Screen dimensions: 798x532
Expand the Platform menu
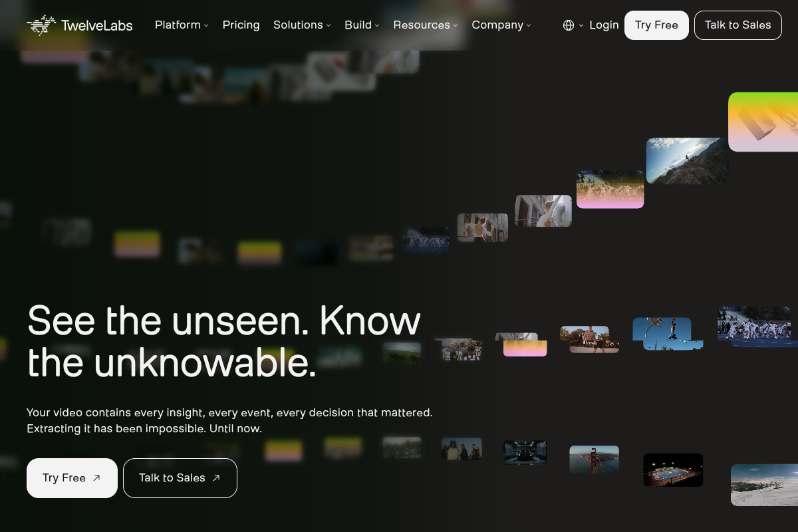coord(182,25)
